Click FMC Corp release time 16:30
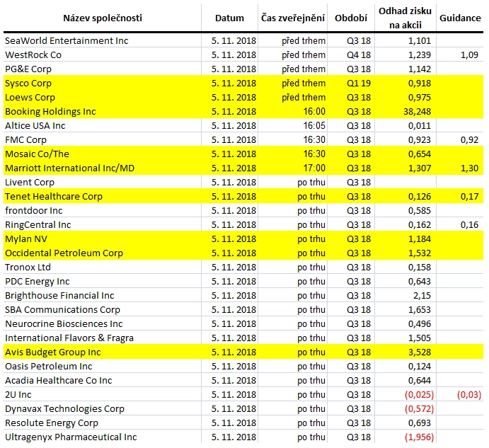The height and width of the screenshot is (448, 489). coord(314,139)
